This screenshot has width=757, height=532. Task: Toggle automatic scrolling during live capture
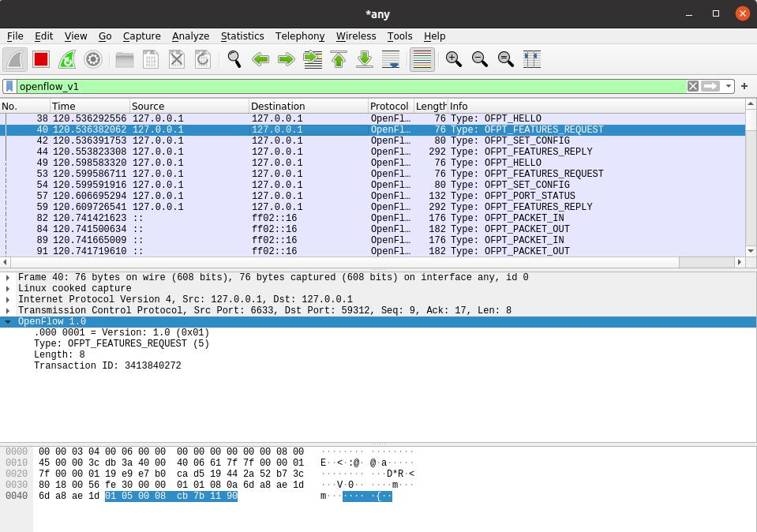click(x=390, y=59)
